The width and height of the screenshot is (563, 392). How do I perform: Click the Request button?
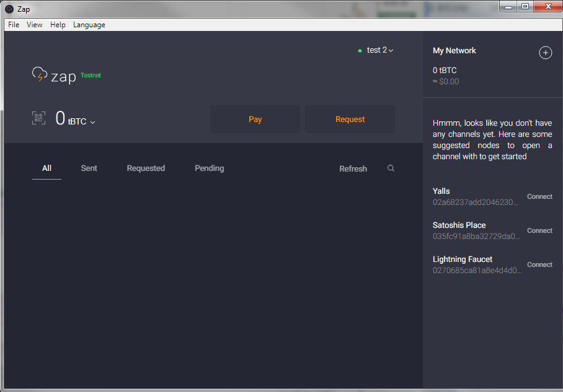pyautogui.click(x=350, y=119)
